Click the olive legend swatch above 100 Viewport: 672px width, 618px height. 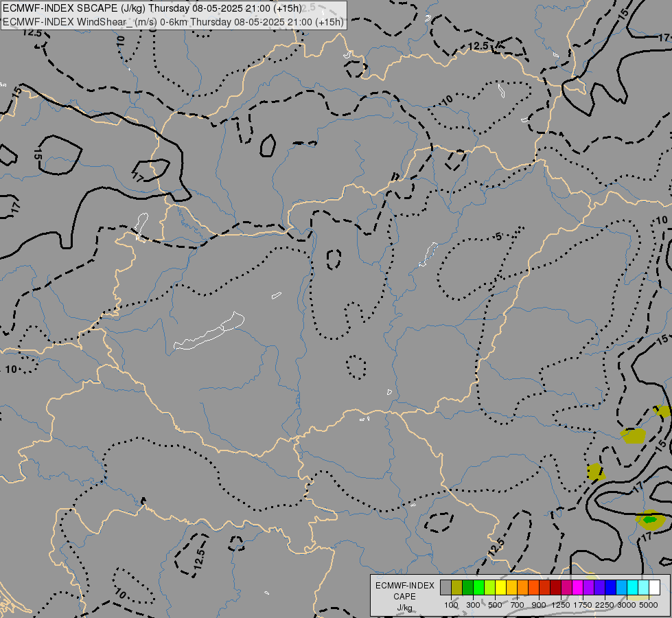(457, 587)
